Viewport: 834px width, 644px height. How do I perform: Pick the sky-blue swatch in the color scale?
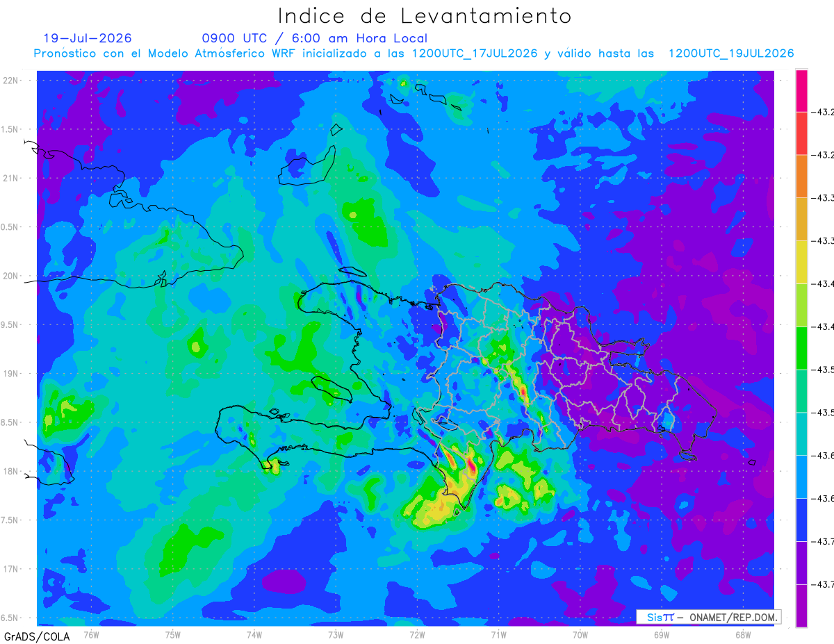coord(801,477)
